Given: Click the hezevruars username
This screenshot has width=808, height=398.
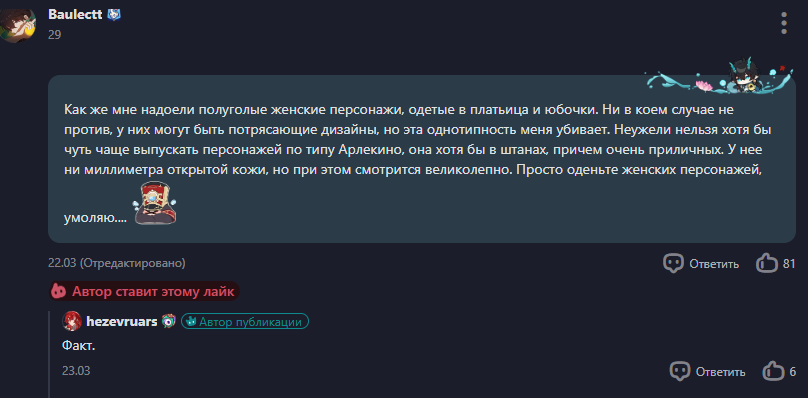Looking at the screenshot, I should point(122,322).
